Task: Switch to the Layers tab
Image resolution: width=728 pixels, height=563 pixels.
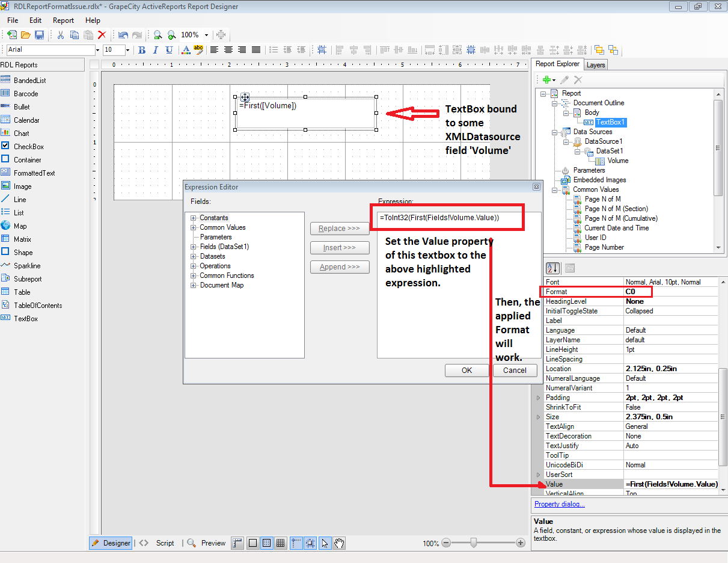Action: pos(595,64)
